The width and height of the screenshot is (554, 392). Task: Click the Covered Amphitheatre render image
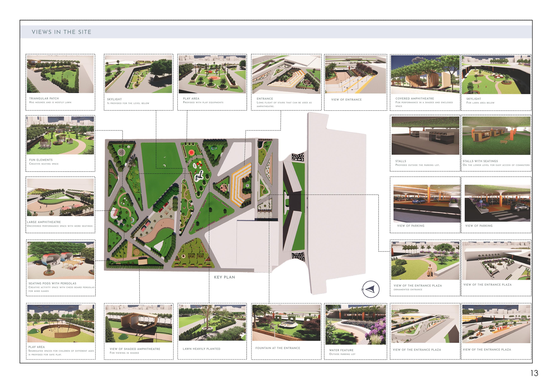[425, 75]
